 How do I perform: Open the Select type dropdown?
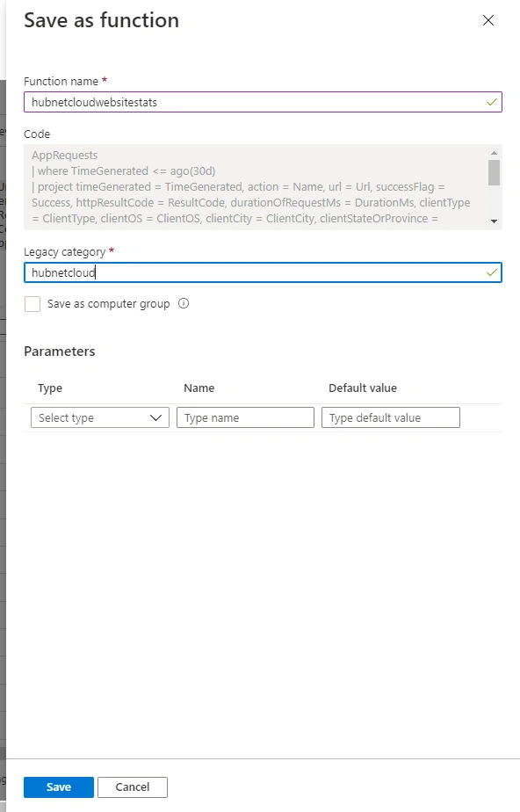(100, 417)
